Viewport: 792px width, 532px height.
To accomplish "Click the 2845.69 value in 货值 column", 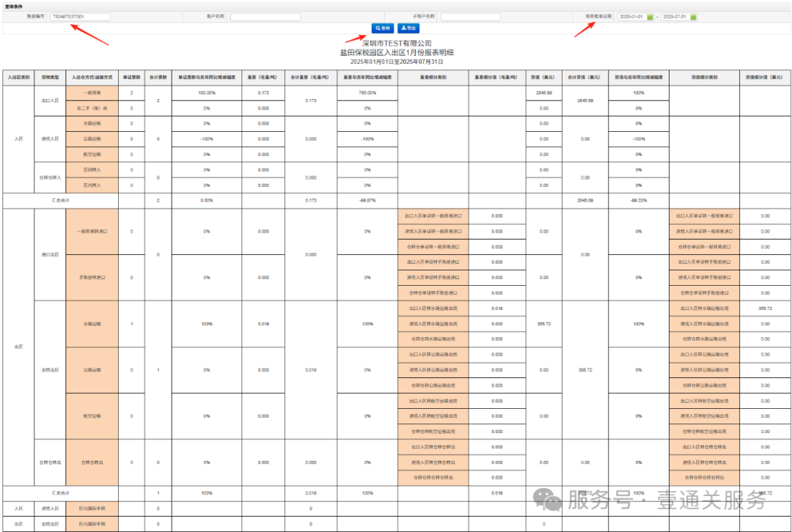I will click(543, 93).
